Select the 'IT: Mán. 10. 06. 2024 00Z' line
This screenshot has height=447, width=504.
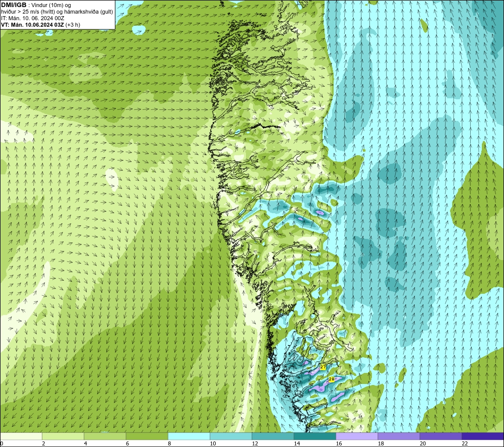coord(32,18)
